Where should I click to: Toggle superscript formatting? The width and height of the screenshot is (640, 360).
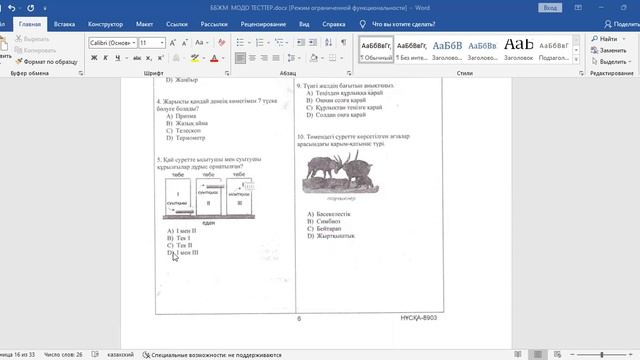160,58
